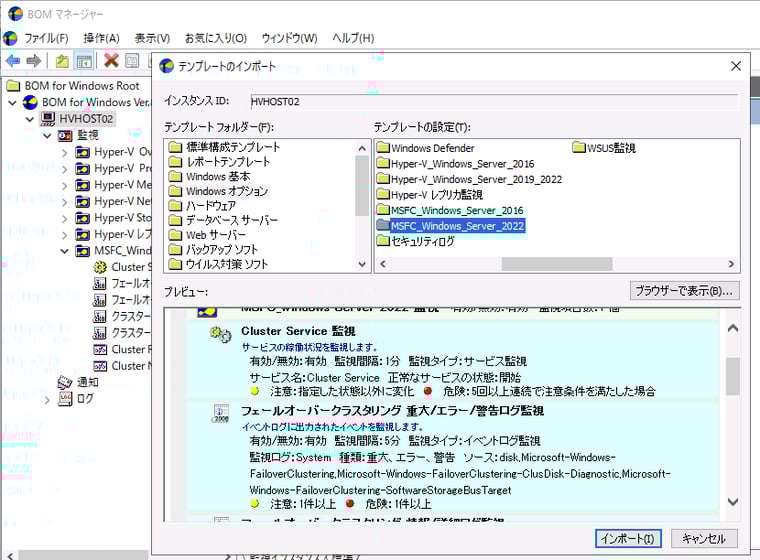
Task: Select the ログ log icon in tree
Action: [x=65, y=399]
